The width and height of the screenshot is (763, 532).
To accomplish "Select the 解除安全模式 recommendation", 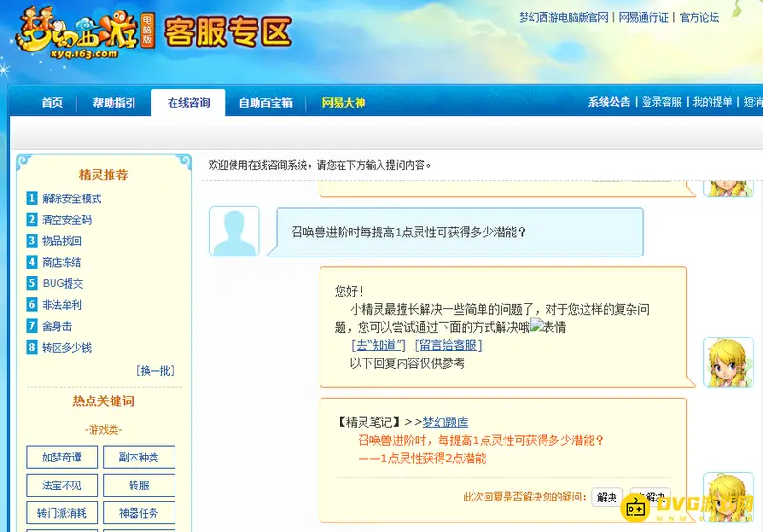I will pos(72,198).
